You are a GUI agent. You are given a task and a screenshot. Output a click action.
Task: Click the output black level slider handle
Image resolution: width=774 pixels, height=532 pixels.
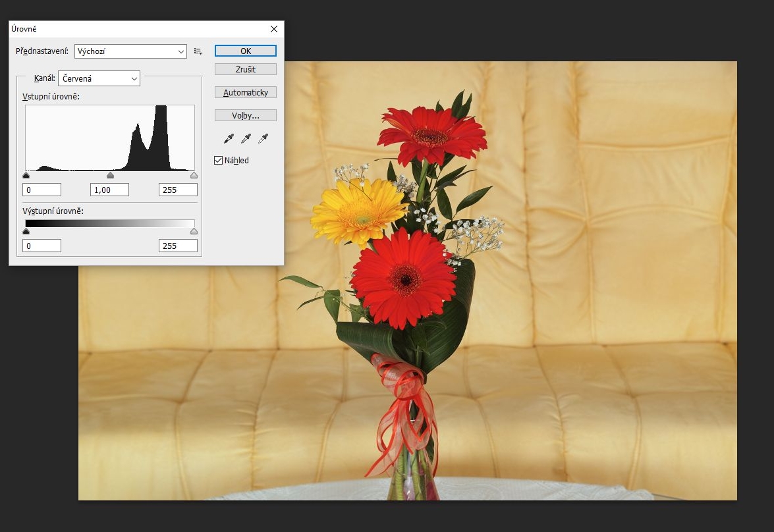26,232
